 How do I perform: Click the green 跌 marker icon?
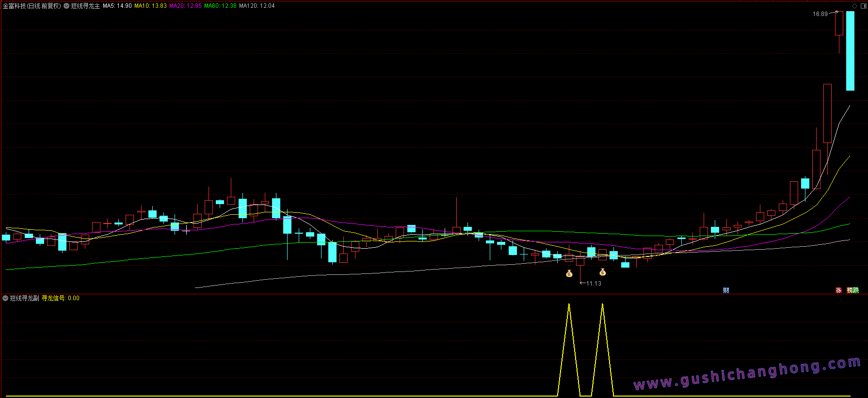click(856, 290)
